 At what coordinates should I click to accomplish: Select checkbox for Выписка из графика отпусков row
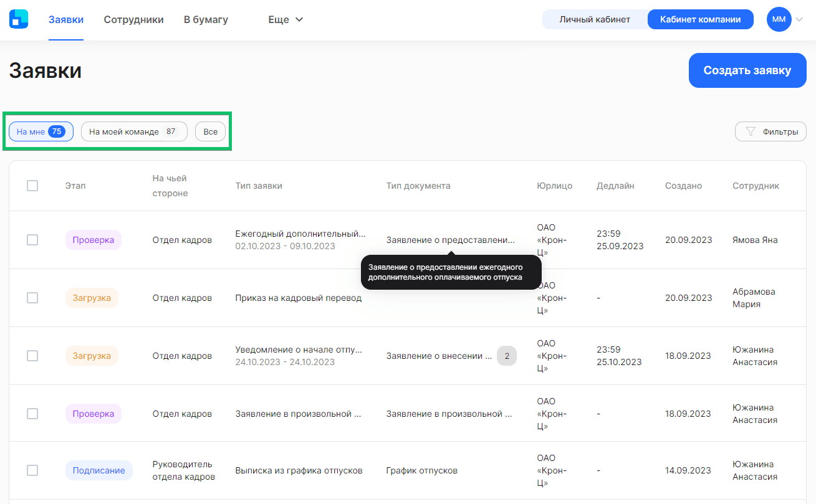pyautogui.click(x=32, y=470)
